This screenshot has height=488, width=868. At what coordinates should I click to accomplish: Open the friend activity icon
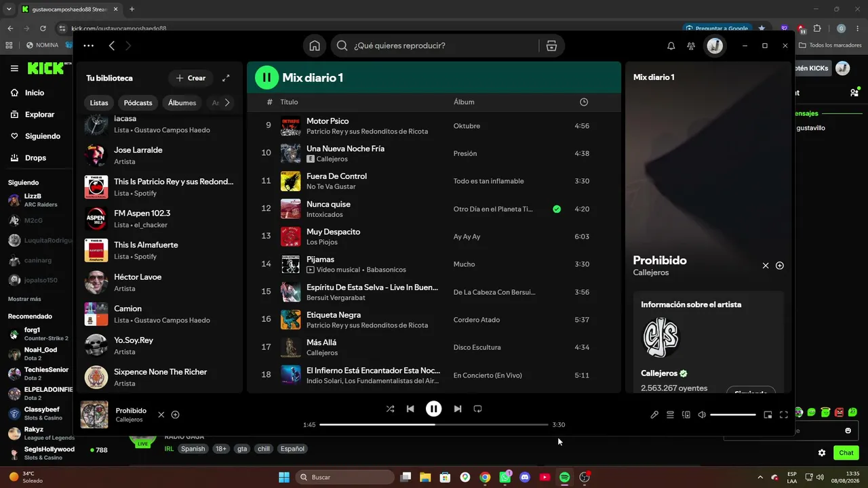point(691,46)
